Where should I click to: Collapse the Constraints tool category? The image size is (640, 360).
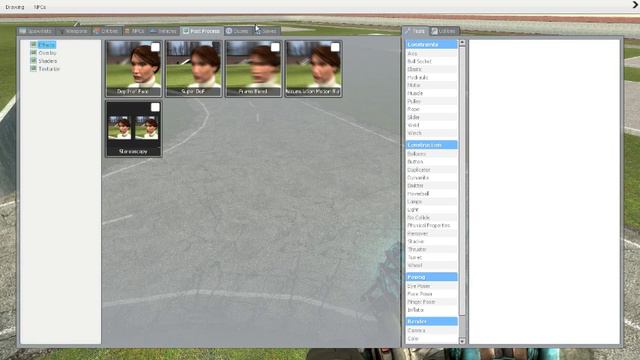pos(431,44)
